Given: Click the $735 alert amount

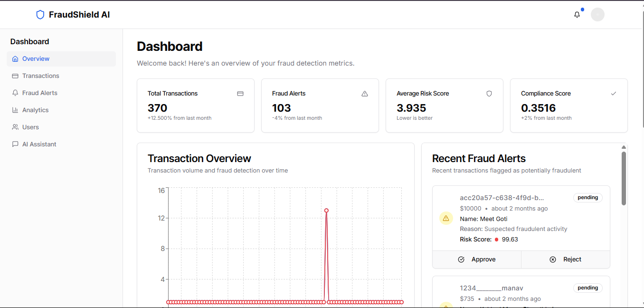Looking at the screenshot, I should (467, 299).
